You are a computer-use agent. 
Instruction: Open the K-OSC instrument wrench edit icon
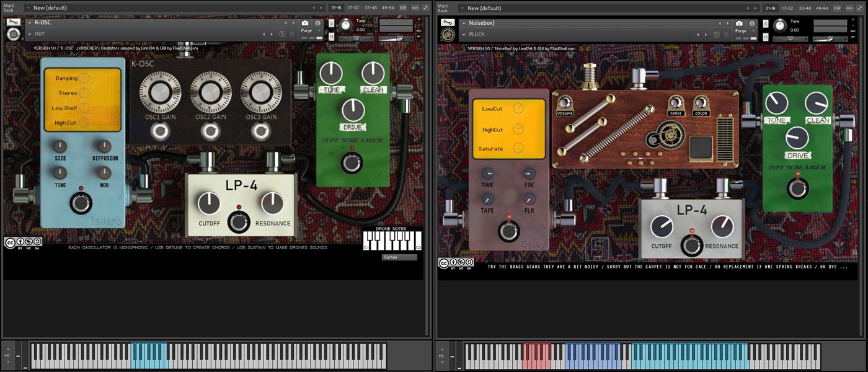coord(13,22)
